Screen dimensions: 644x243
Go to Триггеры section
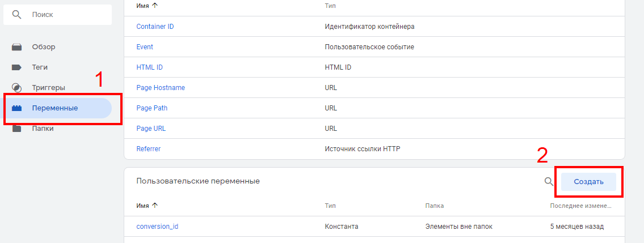48,88
